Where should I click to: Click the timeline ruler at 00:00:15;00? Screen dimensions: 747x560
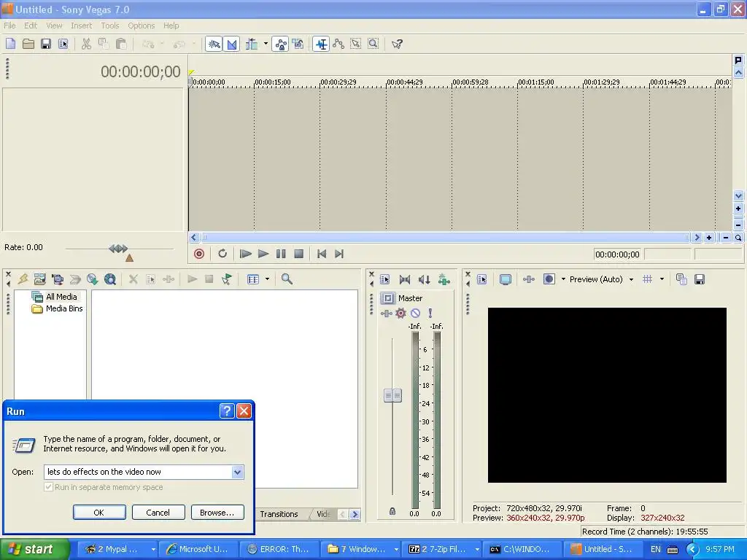tap(273, 82)
